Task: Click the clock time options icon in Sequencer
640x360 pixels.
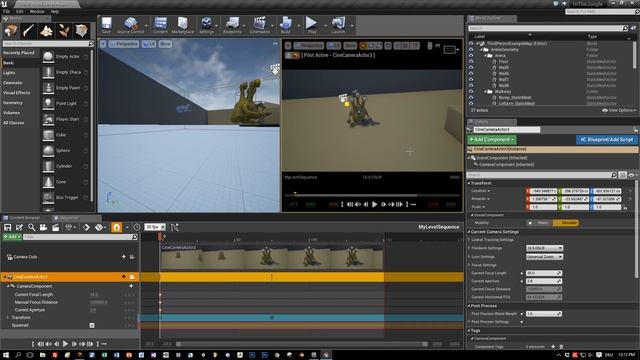Action: [x=137, y=227]
